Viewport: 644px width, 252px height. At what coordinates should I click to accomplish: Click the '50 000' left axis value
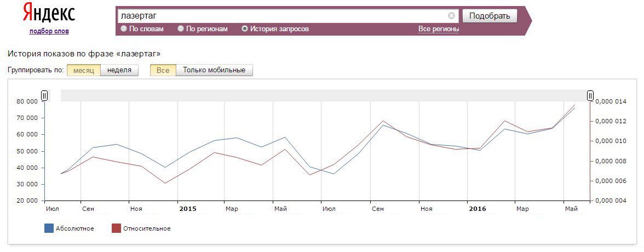click(27, 151)
